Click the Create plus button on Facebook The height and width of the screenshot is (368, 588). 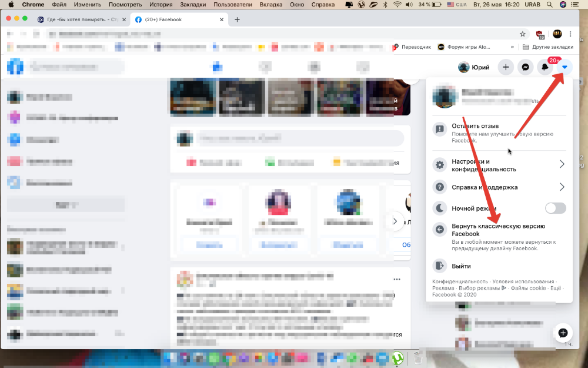[x=506, y=67]
